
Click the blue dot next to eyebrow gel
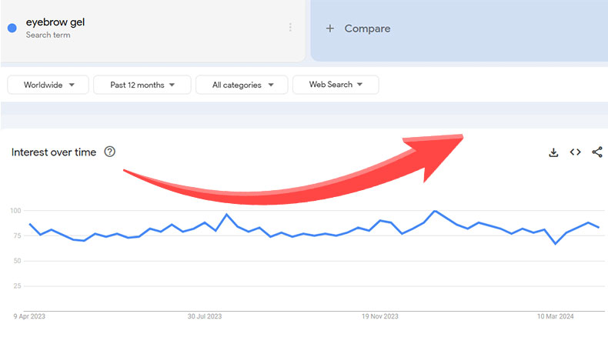click(12, 28)
